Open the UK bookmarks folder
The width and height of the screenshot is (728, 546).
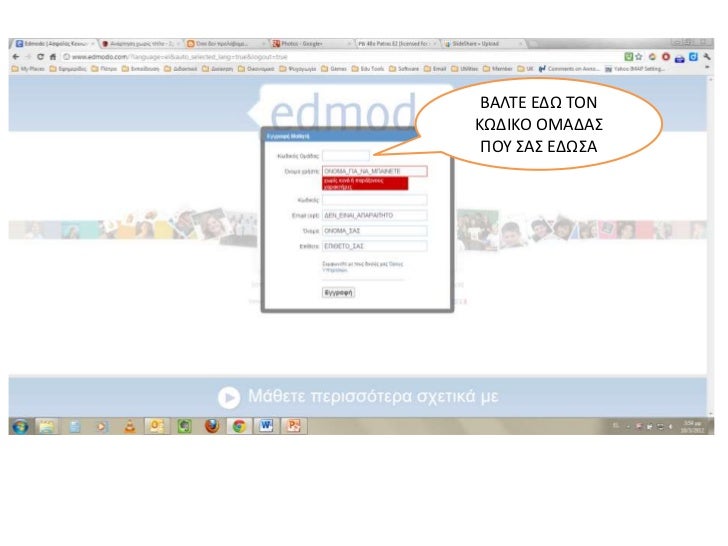[526, 69]
